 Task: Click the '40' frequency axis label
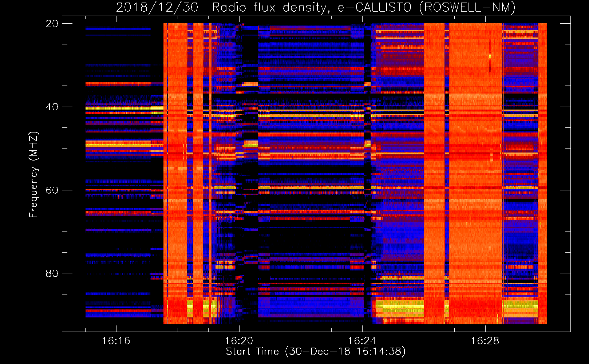(52, 107)
